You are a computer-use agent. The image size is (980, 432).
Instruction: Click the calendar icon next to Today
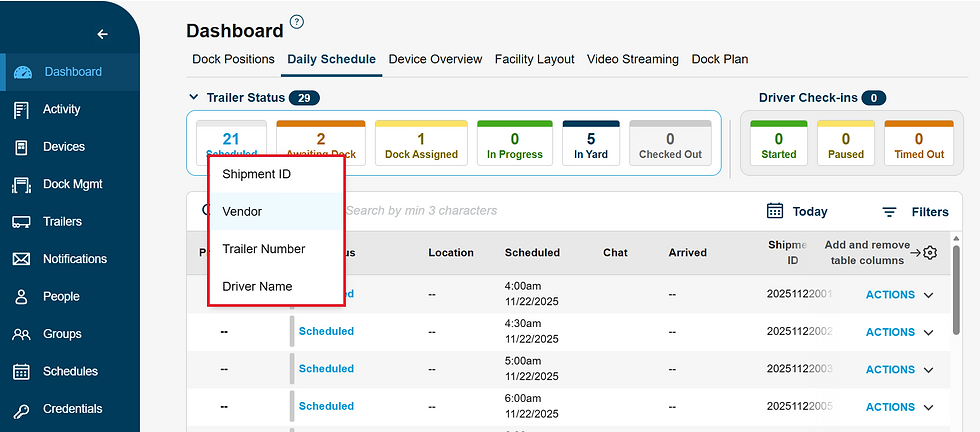[x=775, y=211]
